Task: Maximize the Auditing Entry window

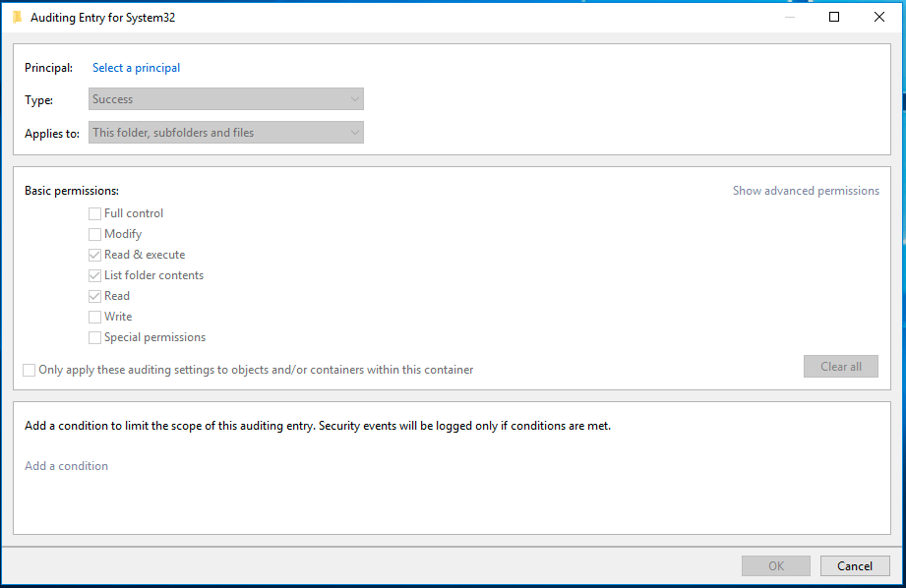Action: (x=834, y=18)
